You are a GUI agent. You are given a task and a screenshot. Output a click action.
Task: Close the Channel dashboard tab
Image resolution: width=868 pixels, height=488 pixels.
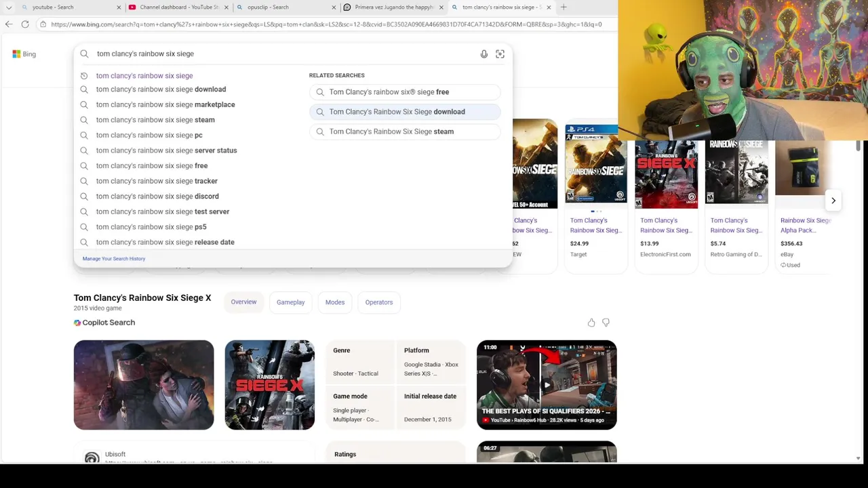(x=226, y=7)
